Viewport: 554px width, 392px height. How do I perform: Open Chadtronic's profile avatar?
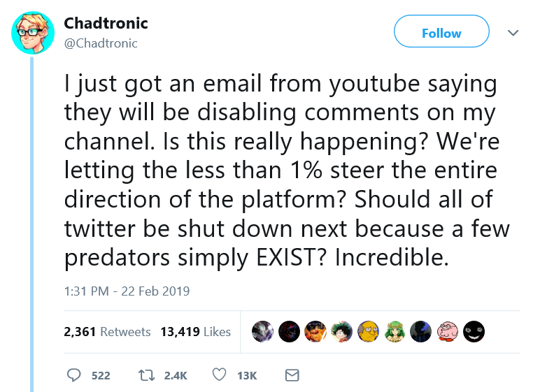coord(33,32)
